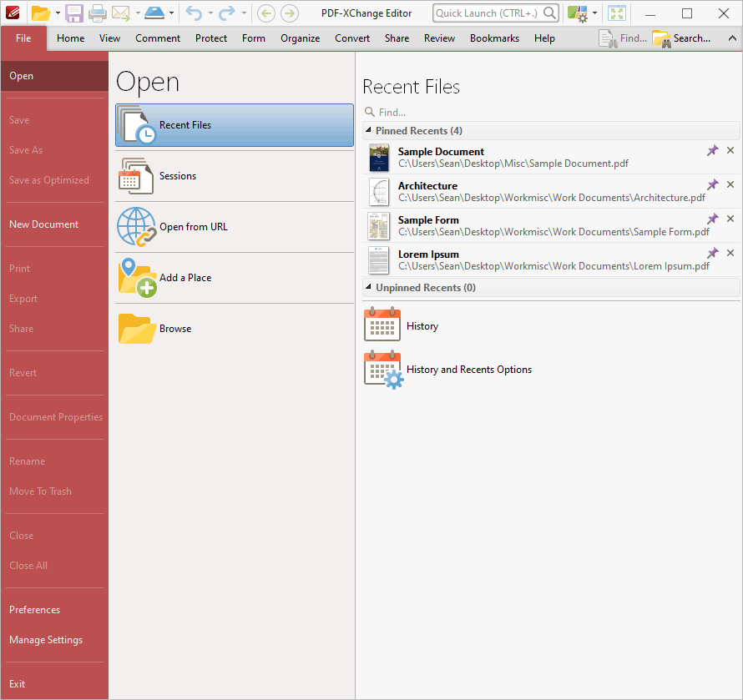Collapse the ribbon with the chevron arrow
Image resolution: width=743 pixels, height=700 pixels.
click(x=731, y=38)
